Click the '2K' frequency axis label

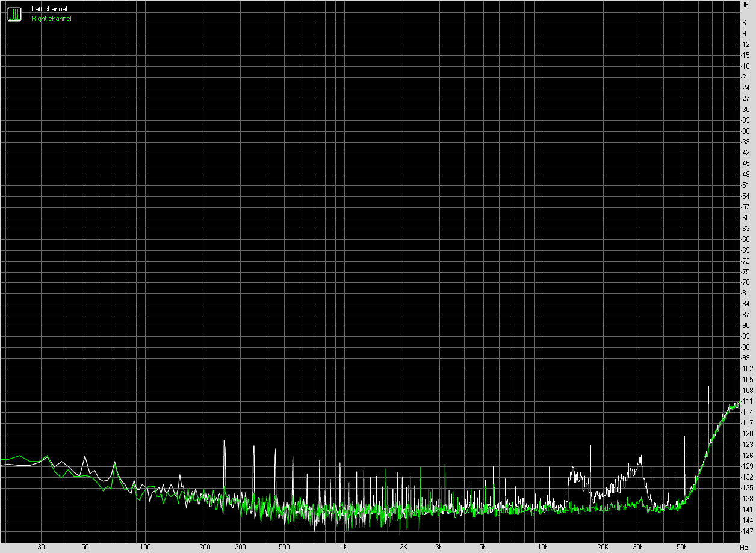point(404,548)
